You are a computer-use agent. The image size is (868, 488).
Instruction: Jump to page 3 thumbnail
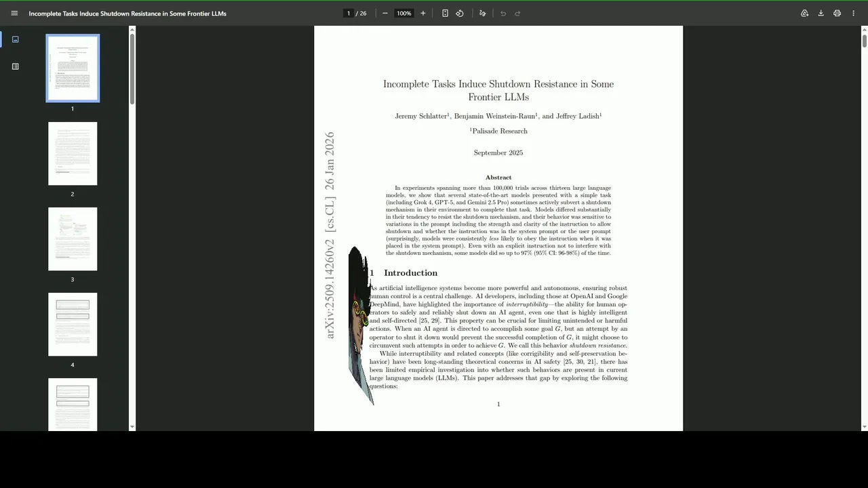[x=73, y=239]
